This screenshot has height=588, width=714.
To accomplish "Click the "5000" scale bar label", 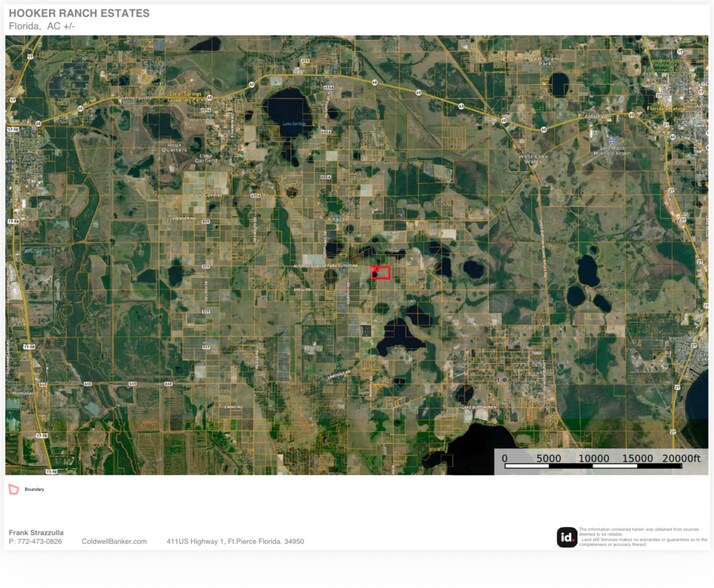I will (x=549, y=458).
